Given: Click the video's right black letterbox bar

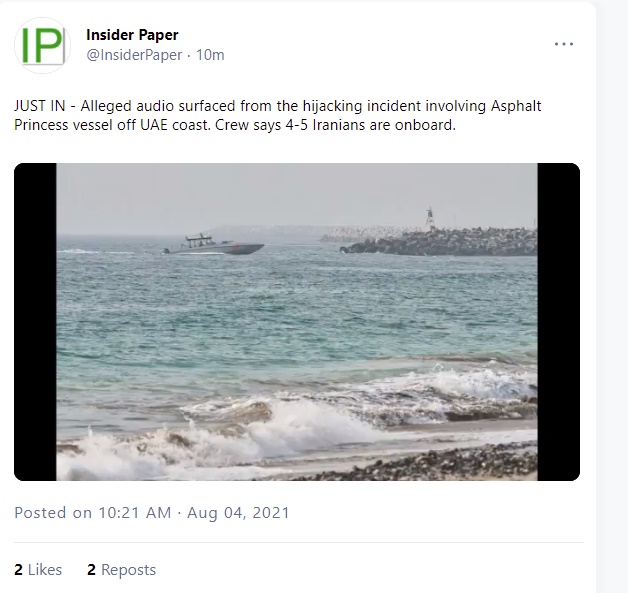Looking at the screenshot, I should pos(559,322).
